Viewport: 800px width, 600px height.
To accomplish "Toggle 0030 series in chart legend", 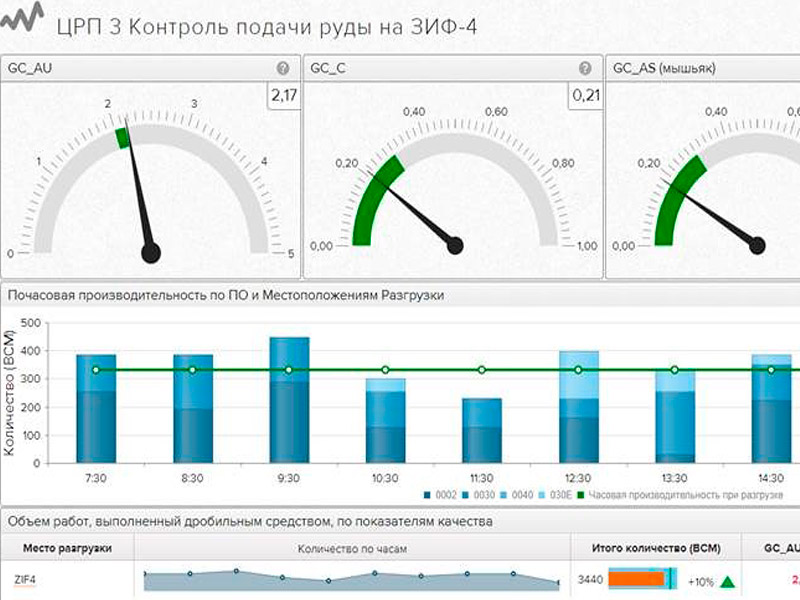I will click(478, 495).
